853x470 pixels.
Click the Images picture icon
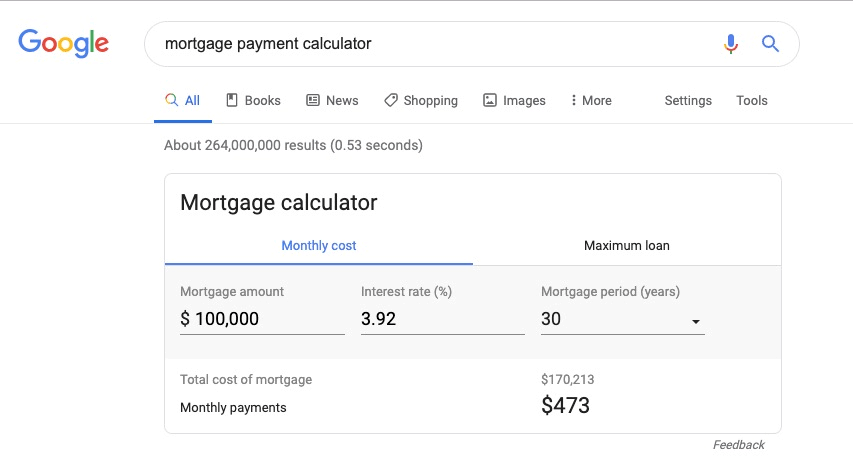click(x=490, y=100)
